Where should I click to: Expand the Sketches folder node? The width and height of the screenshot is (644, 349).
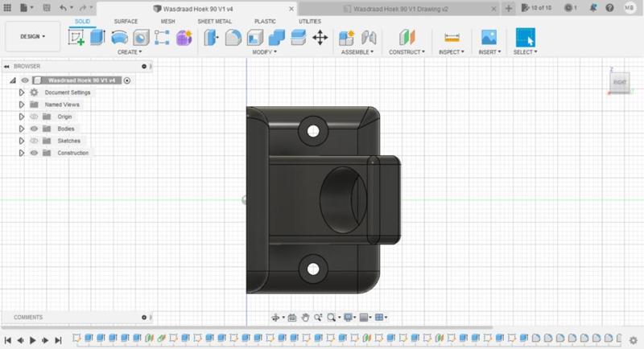pos(22,141)
